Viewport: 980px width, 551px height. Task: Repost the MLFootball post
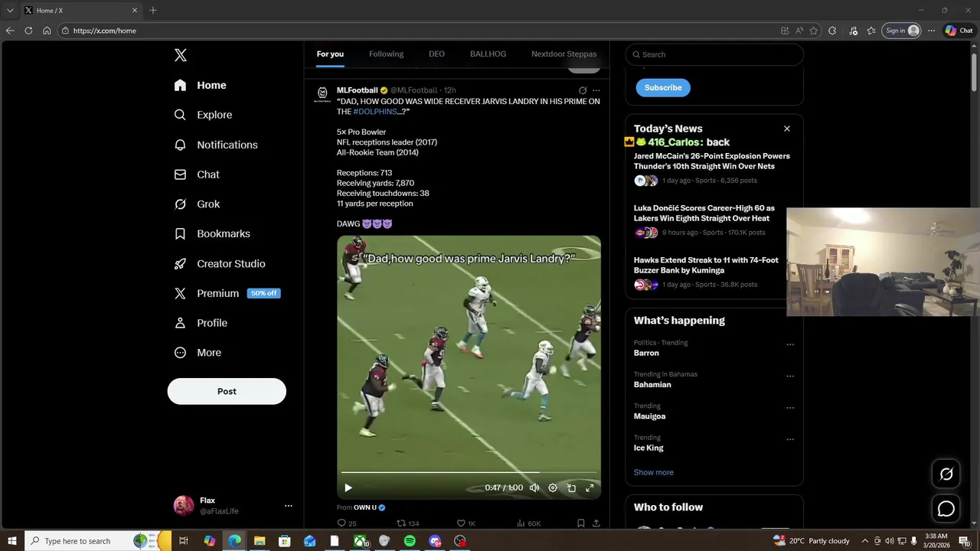tap(407, 523)
